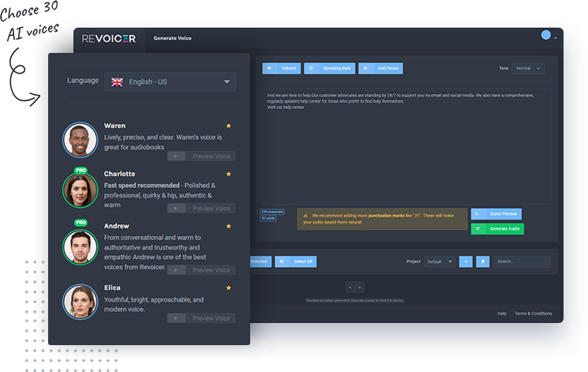The width and height of the screenshot is (588, 372).
Task: Expand the Tone dropdown set to Normal
Action: pos(528,69)
